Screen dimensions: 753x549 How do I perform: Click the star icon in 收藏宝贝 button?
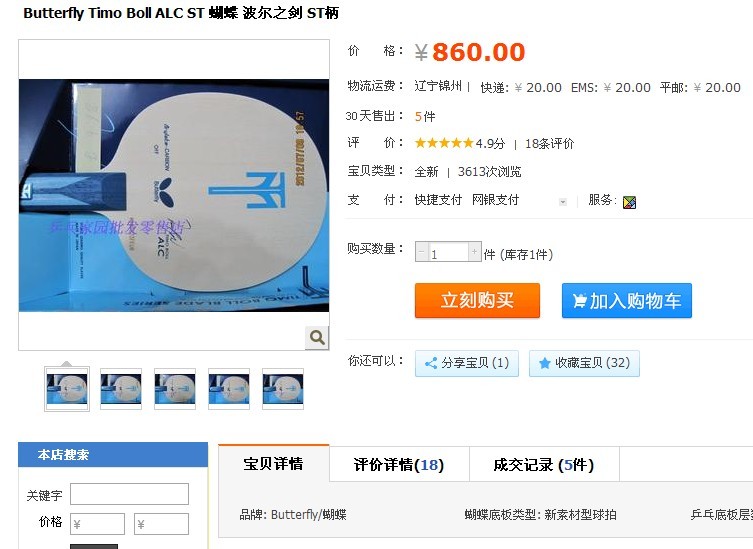click(x=545, y=363)
